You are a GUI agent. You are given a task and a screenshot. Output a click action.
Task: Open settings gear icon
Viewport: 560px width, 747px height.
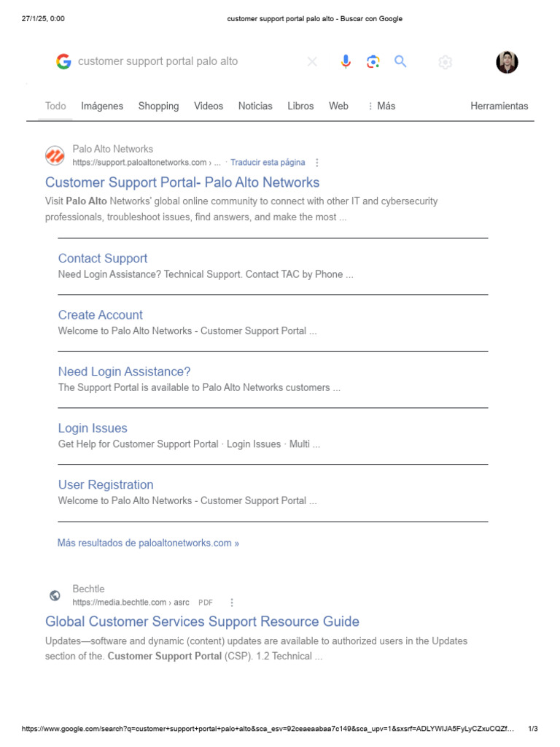(x=446, y=62)
